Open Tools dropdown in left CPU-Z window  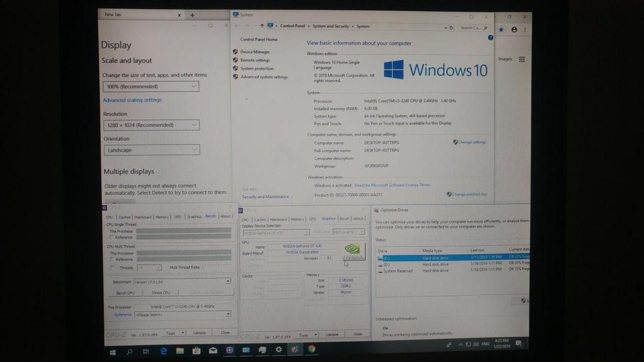pos(175,333)
